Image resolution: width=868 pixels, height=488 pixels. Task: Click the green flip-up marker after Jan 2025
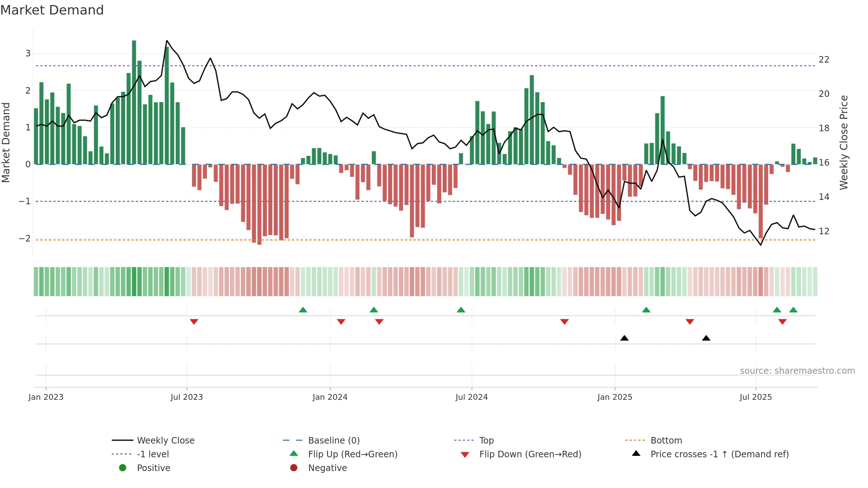[646, 310]
